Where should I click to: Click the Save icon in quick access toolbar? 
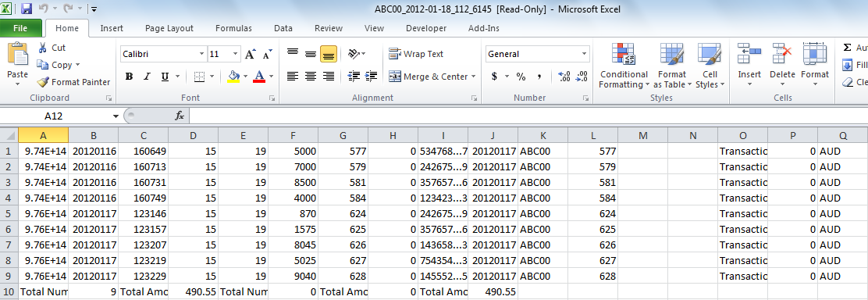coord(27,9)
